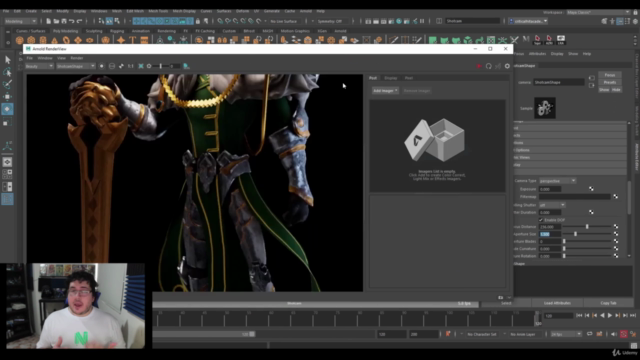Toggle the red auto keyframe button
The image size is (640, 360).
[623, 334]
